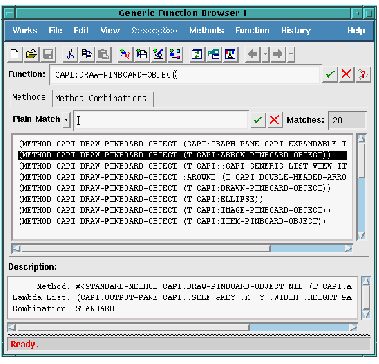Viewport: 379px width, 364px height.
Task: Click the Save floppy disk icon
Action: [x=48, y=54]
